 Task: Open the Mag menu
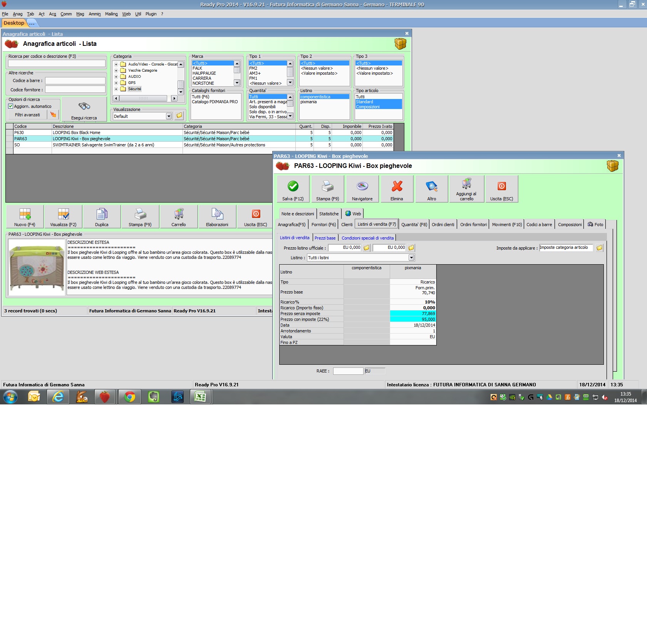(x=80, y=14)
